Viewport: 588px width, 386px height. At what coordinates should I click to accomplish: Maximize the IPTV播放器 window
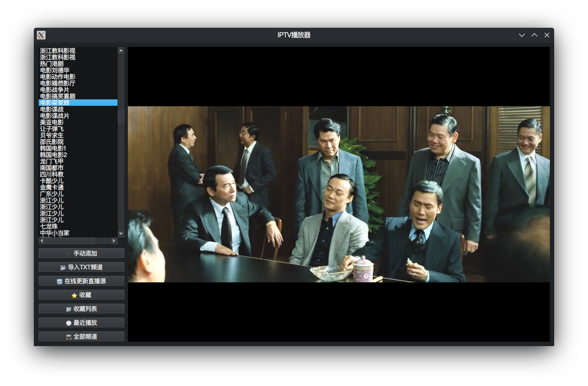click(x=535, y=35)
